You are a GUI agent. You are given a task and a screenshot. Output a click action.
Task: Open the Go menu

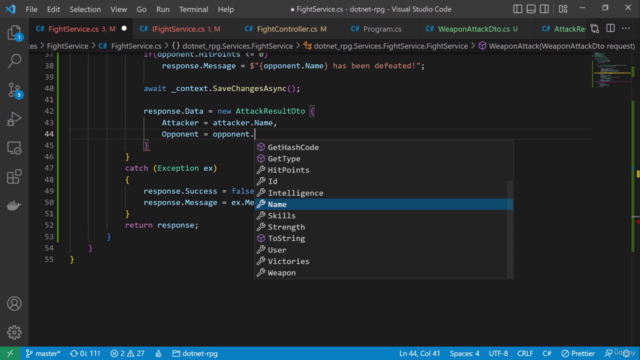point(141,9)
